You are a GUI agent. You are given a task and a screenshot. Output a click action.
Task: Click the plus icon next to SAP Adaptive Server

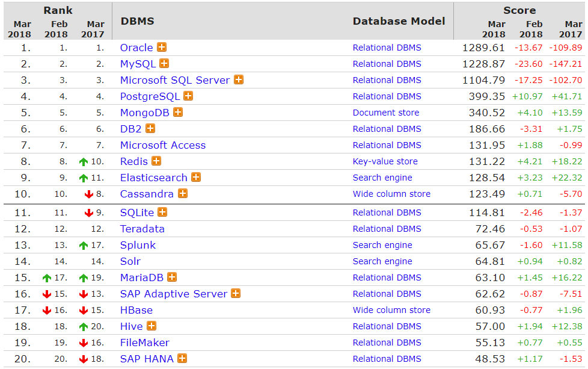tap(236, 293)
